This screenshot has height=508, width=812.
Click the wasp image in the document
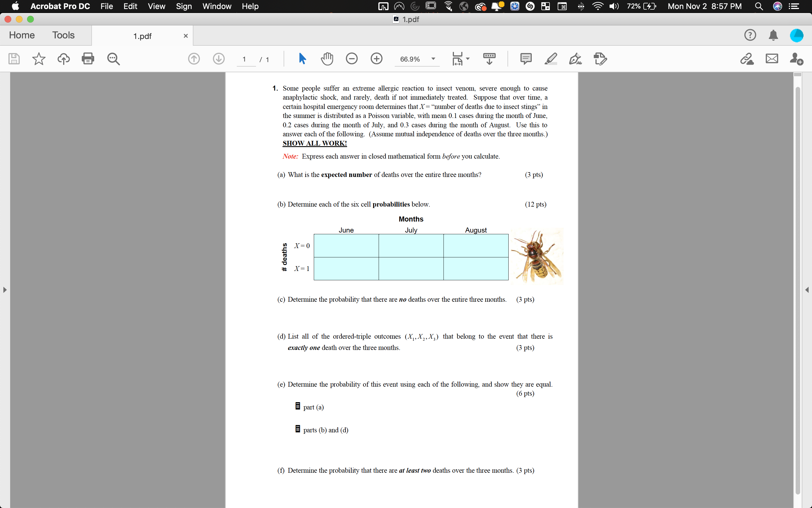(x=537, y=256)
